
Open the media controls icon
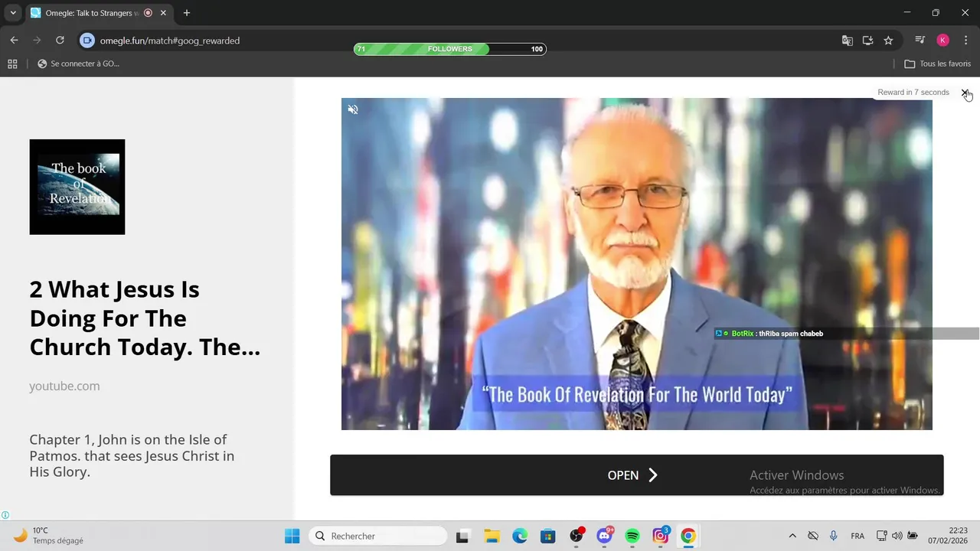(x=920, y=41)
